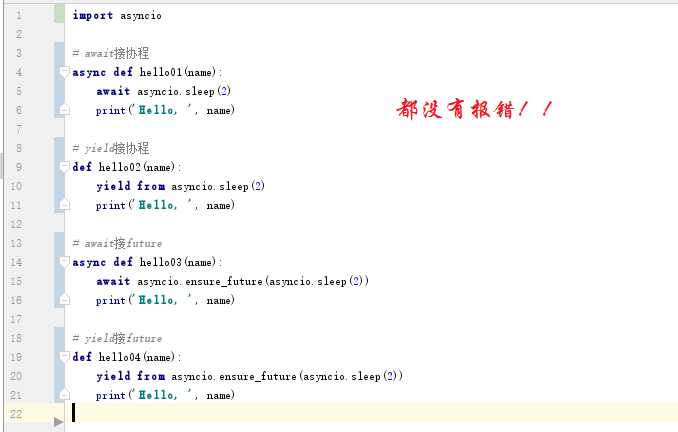
Task: Click fold end marker beside line 21
Action: 64,395
